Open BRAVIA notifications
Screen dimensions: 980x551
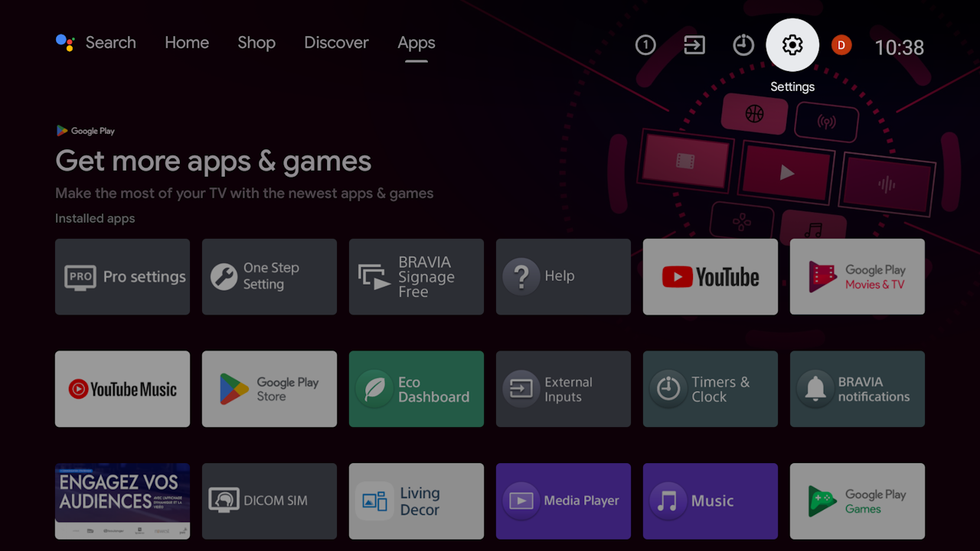click(x=857, y=389)
